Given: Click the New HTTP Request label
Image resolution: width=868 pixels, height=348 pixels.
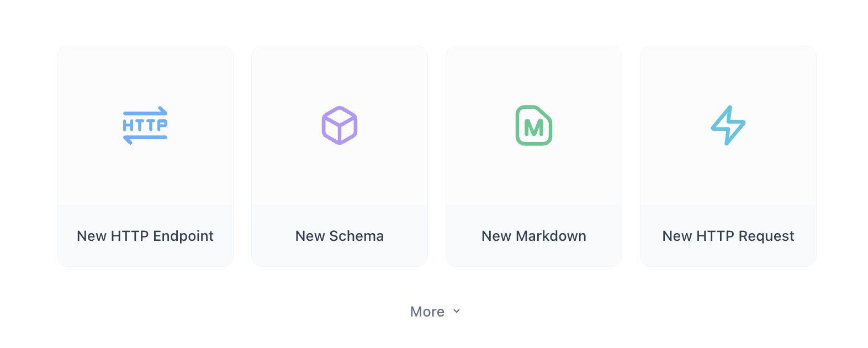Looking at the screenshot, I should 728,236.
